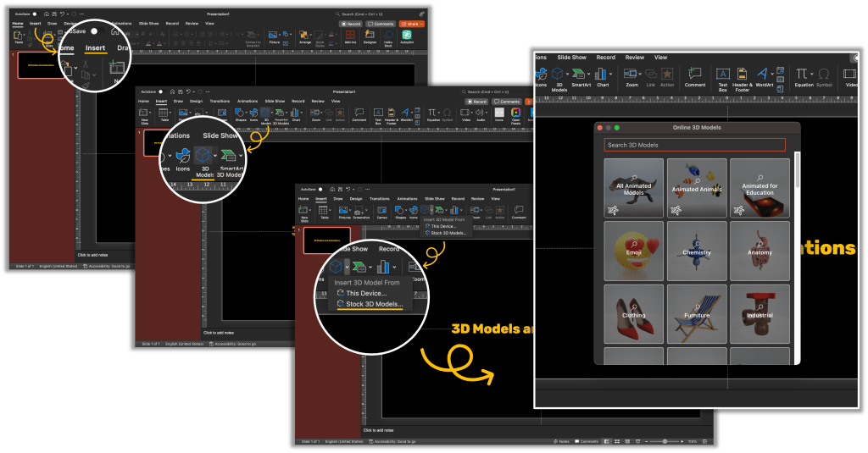Toggle AutoSave inside the top-left magnified circle
The image size is (868, 453).
click(x=93, y=30)
